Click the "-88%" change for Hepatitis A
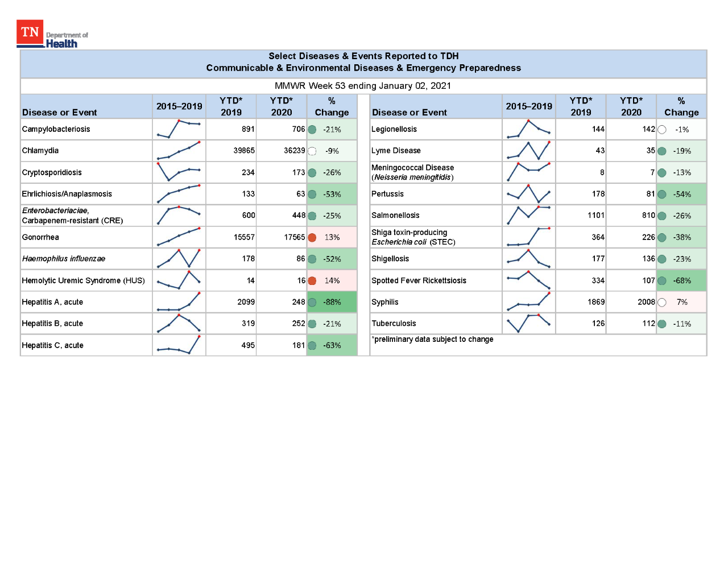This screenshot has width=728, height=562. coord(332,302)
